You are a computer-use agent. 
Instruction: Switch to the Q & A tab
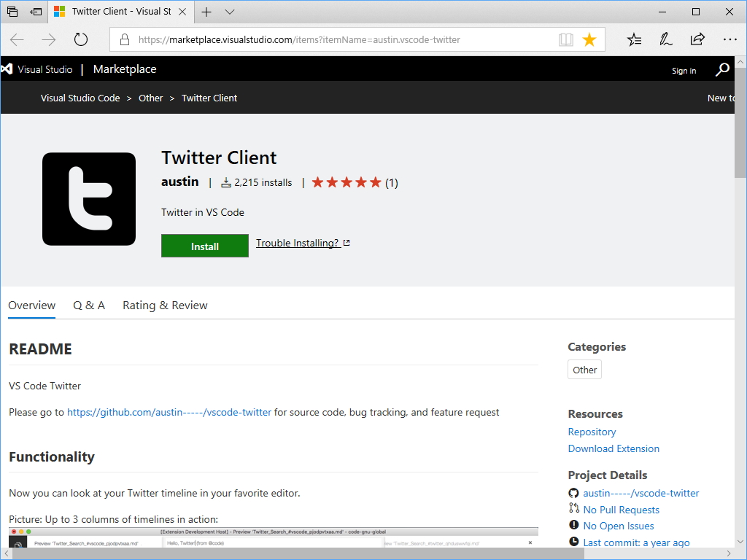point(89,305)
